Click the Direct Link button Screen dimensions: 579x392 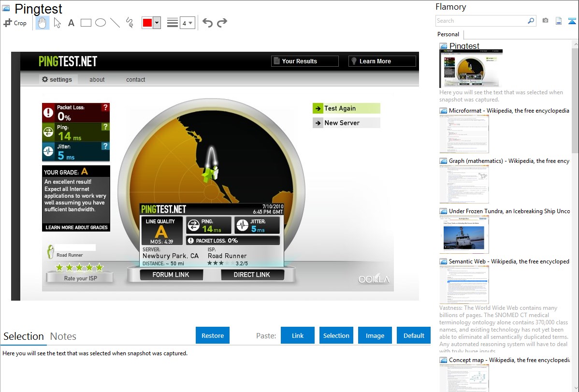(252, 275)
